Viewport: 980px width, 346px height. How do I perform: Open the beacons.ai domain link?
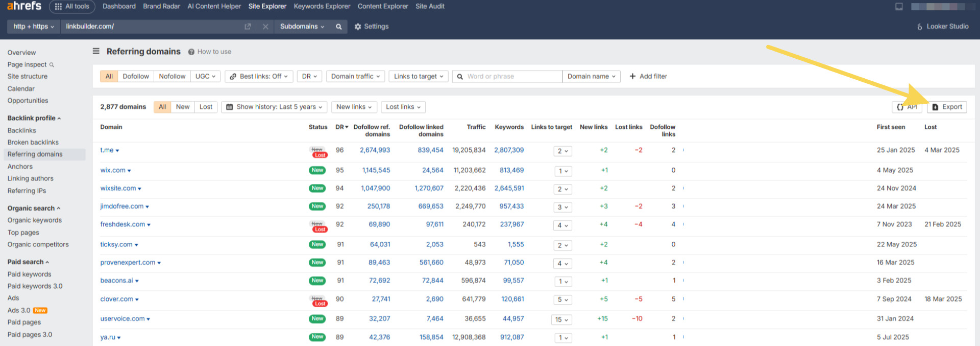pyautogui.click(x=116, y=281)
